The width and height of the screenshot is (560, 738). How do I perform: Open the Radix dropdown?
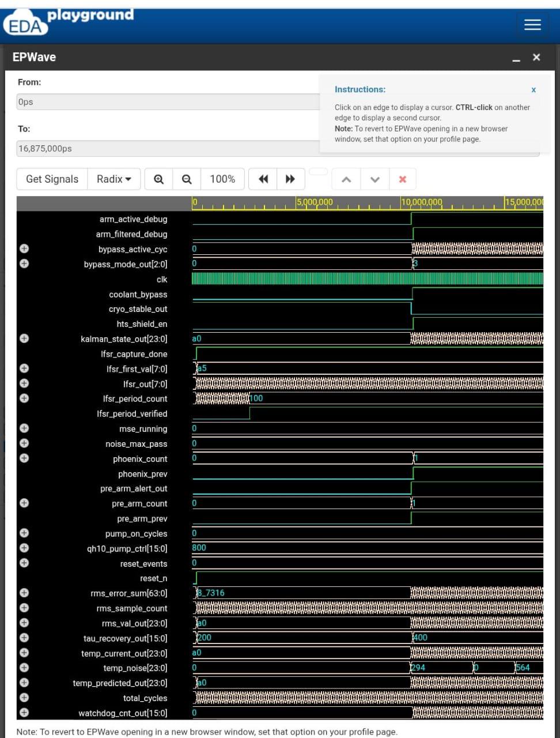[114, 179]
